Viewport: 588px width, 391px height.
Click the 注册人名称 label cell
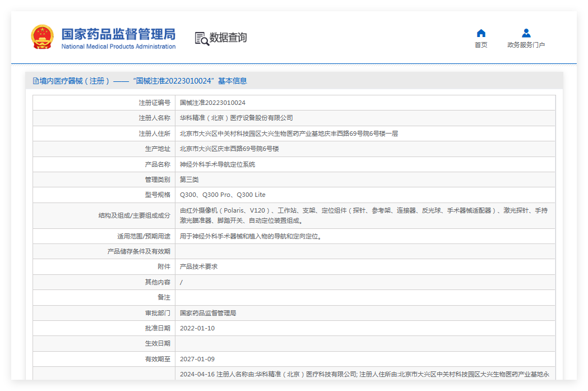click(104, 118)
